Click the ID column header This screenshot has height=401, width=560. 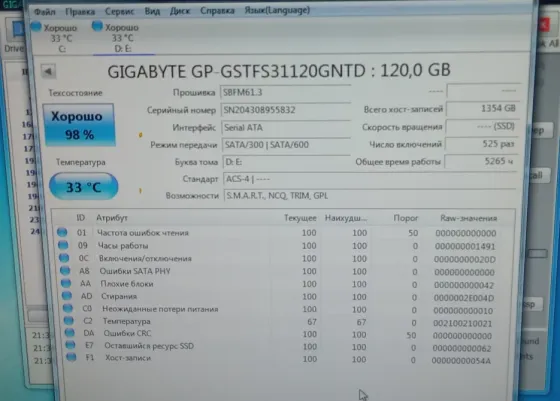pyautogui.click(x=81, y=218)
